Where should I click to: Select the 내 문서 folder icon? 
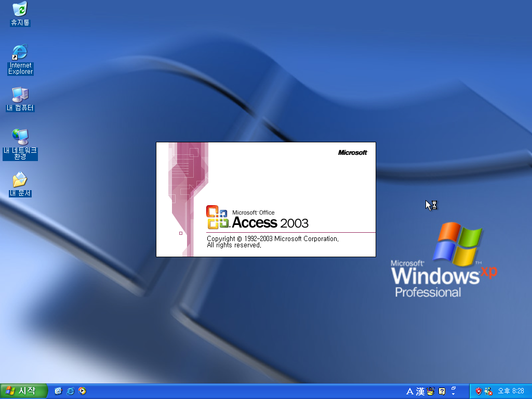point(20,184)
